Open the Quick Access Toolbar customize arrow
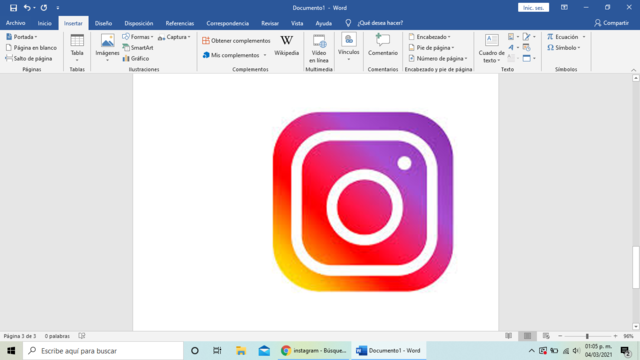640x360 pixels. [x=58, y=8]
